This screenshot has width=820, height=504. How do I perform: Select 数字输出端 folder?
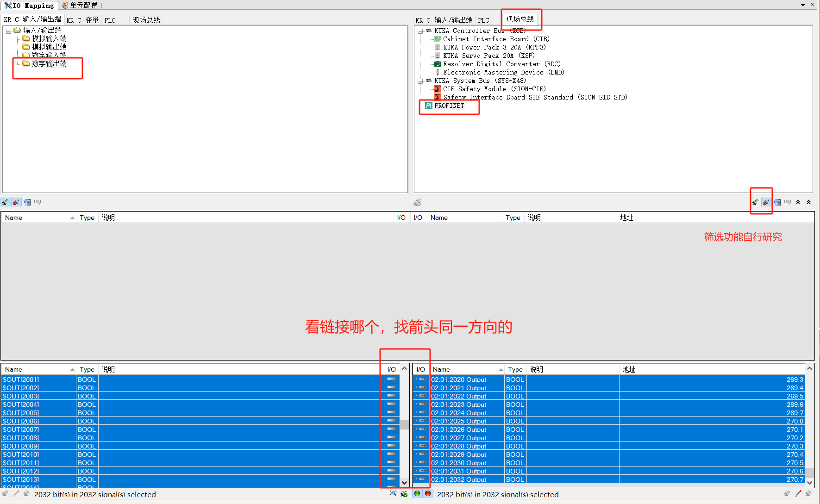tap(49, 63)
